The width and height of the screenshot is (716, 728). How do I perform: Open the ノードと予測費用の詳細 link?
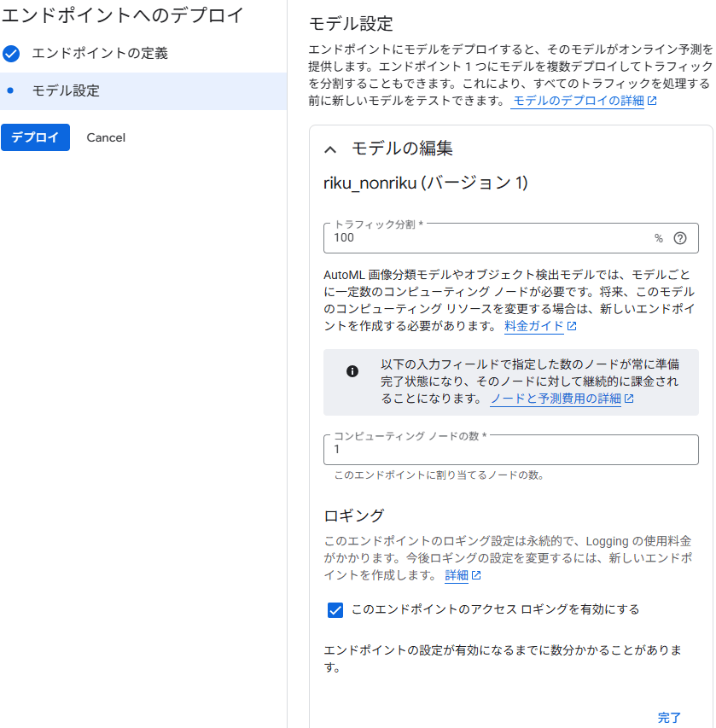point(556,399)
